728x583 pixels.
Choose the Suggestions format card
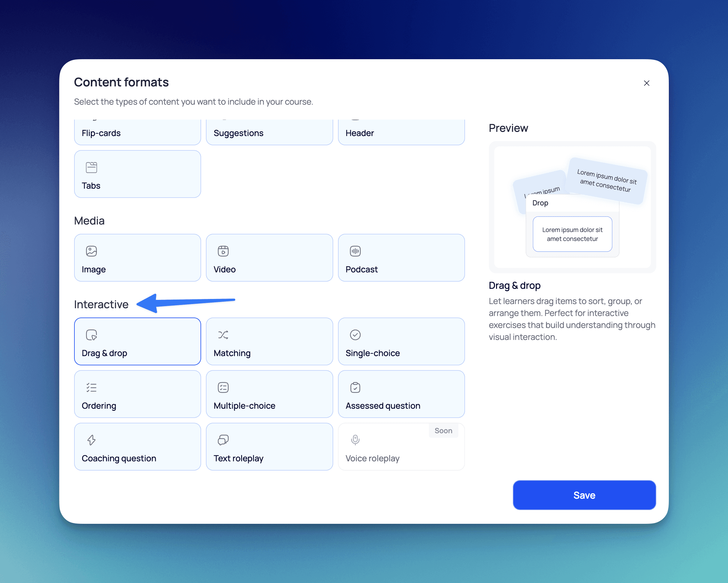tap(269, 132)
